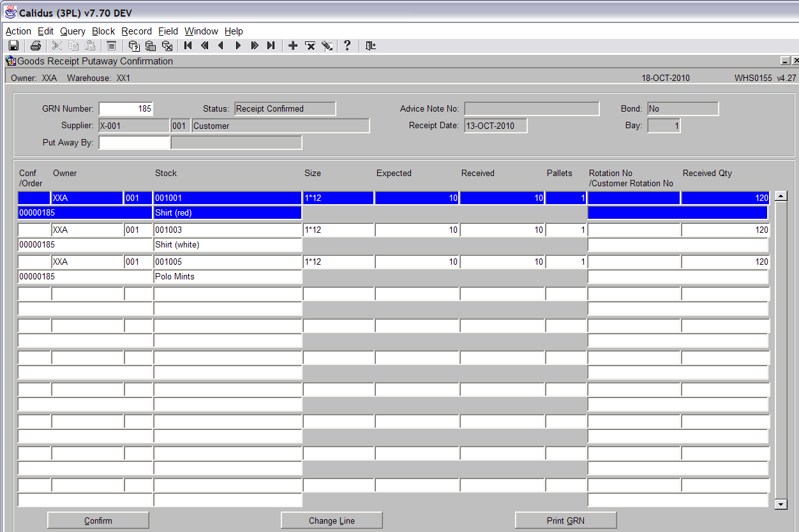Click Received Qty 120 for 001005
Screen dimensions: 799x532
point(725,262)
